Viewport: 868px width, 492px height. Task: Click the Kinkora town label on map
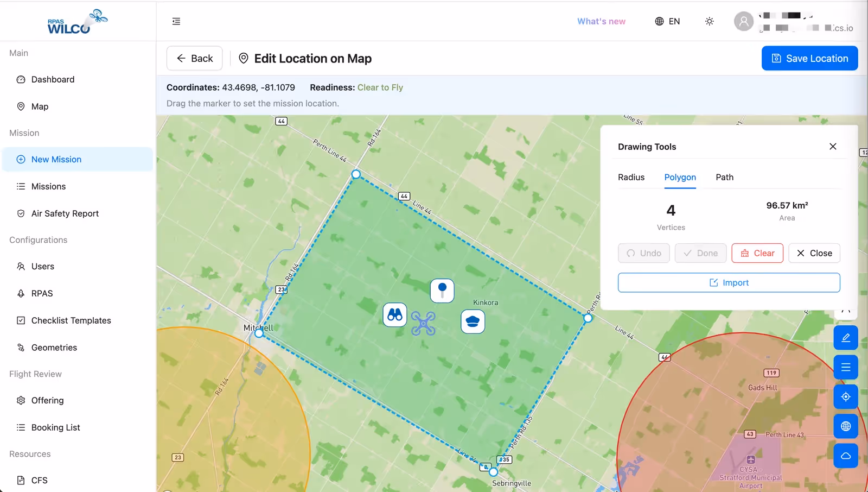pos(486,302)
